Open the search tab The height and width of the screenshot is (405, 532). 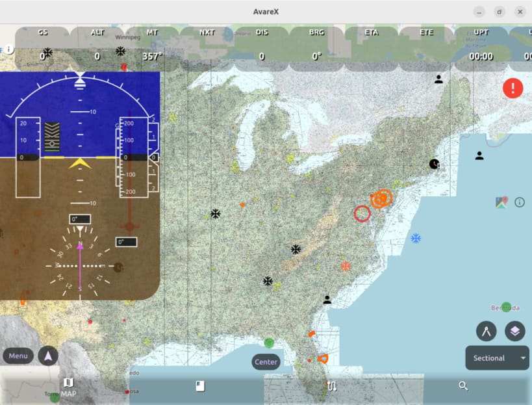point(463,385)
